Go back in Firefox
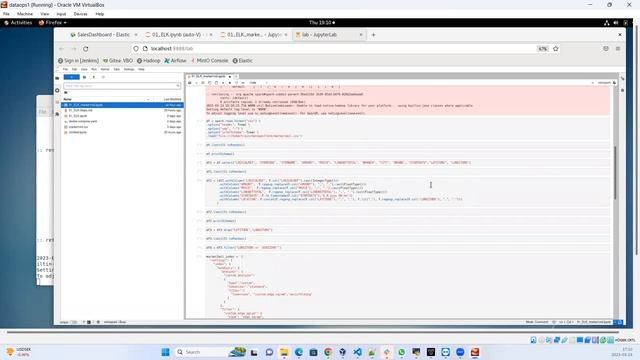The height and width of the screenshot is (360, 640). (x=61, y=49)
